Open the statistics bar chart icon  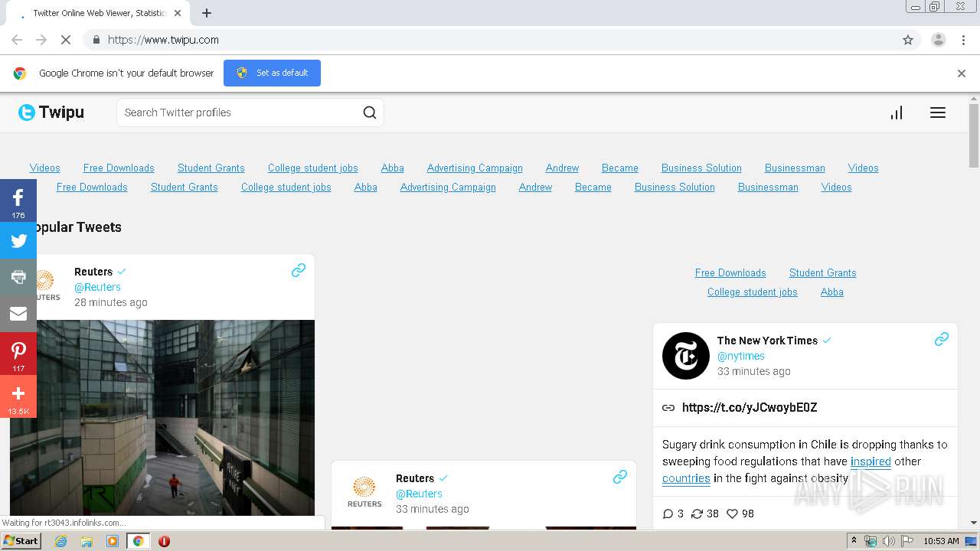click(897, 112)
